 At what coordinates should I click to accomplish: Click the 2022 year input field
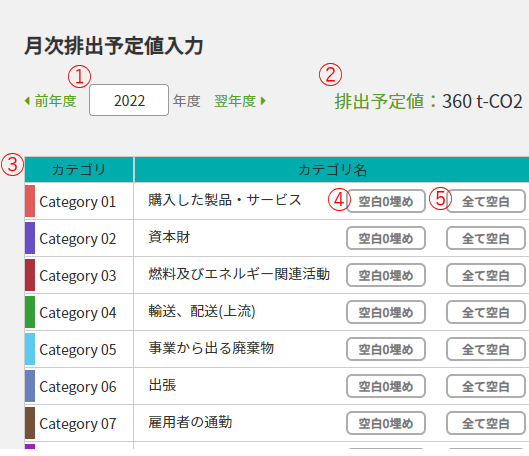coord(129,100)
